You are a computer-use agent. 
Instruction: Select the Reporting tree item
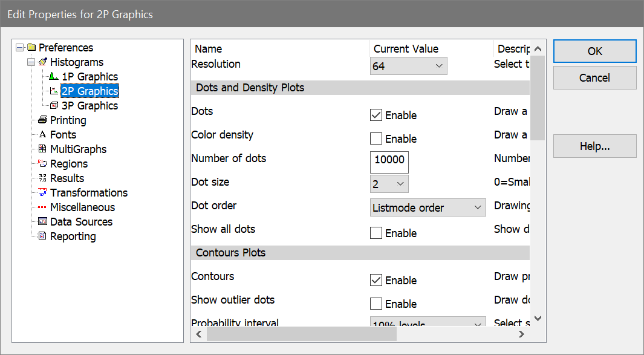click(73, 236)
